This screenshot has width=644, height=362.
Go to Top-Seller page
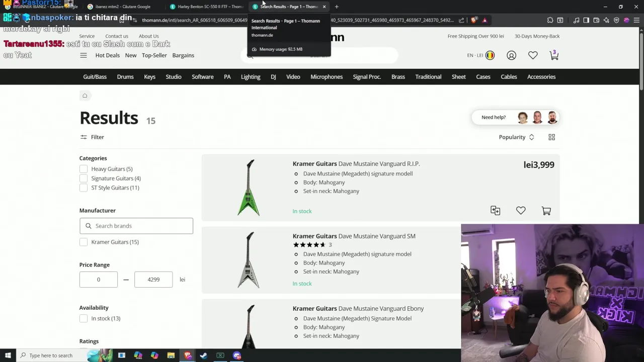[154, 55]
